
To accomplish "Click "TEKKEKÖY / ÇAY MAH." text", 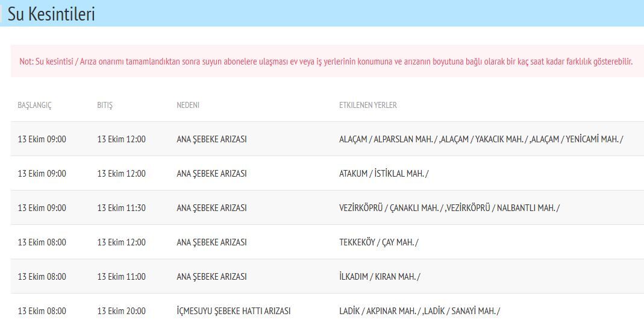I will 379,242.
